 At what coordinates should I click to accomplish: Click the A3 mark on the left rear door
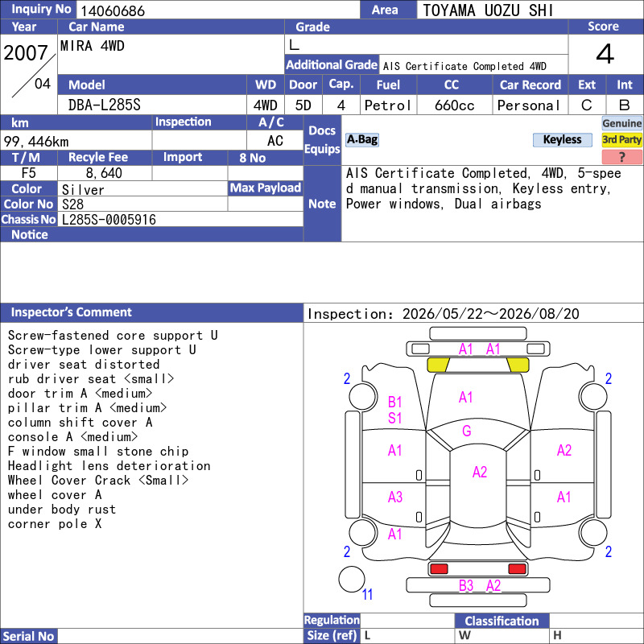click(x=395, y=497)
